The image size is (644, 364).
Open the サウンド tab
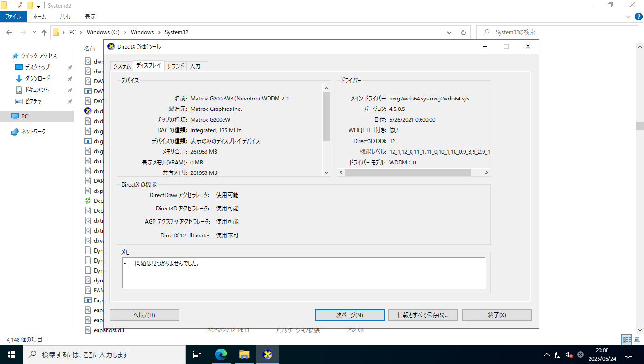tap(175, 66)
